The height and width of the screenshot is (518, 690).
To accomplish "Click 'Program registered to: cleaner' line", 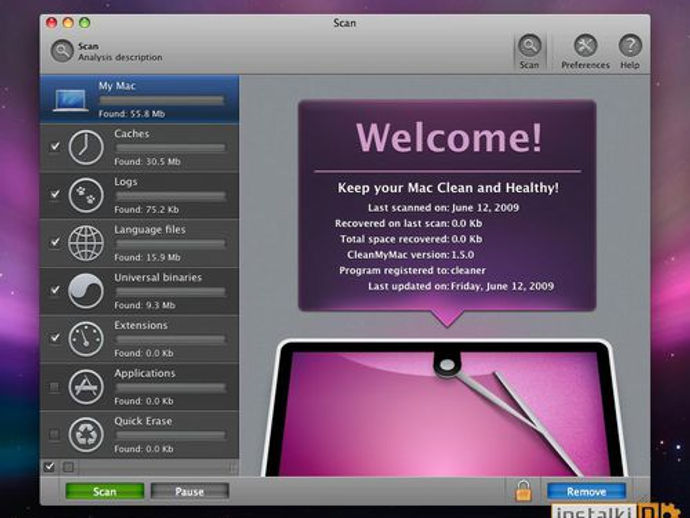I will tap(412, 270).
